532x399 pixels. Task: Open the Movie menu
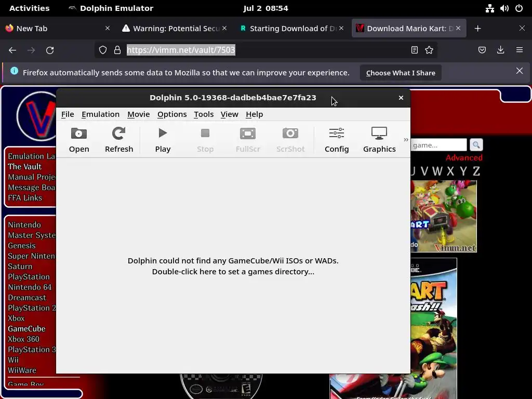coord(138,114)
